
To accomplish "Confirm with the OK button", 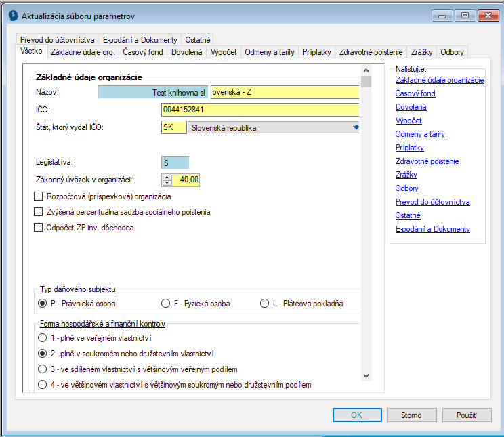I will pyautogui.click(x=357, y=415).
